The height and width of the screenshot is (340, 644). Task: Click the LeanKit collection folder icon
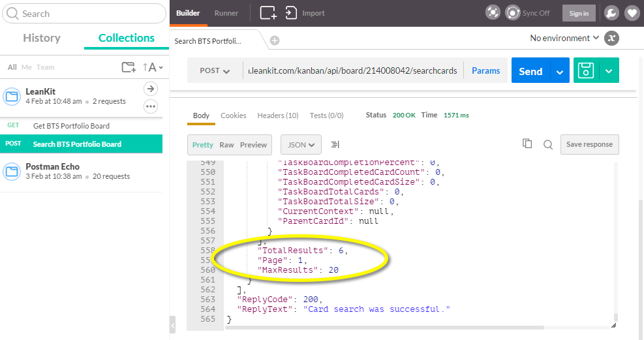pos(12,97)
